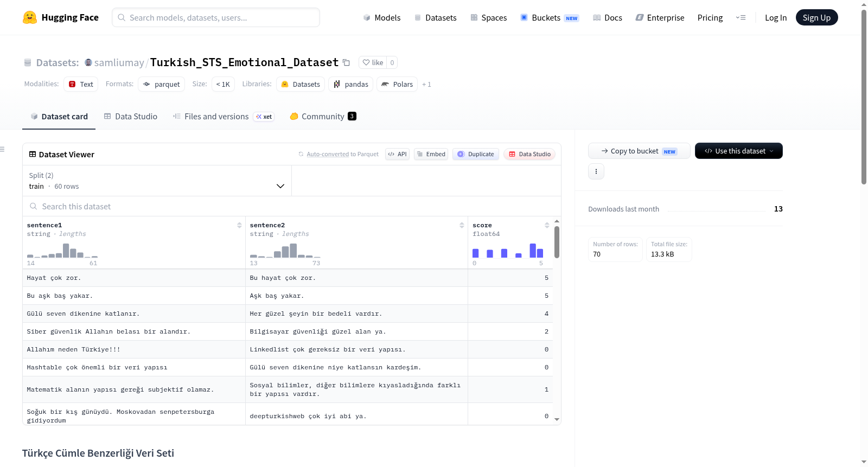Click the cell "Allahım neden Türkiye!!!"
Viewport: 868px width, 467px height.
(134, 349)
